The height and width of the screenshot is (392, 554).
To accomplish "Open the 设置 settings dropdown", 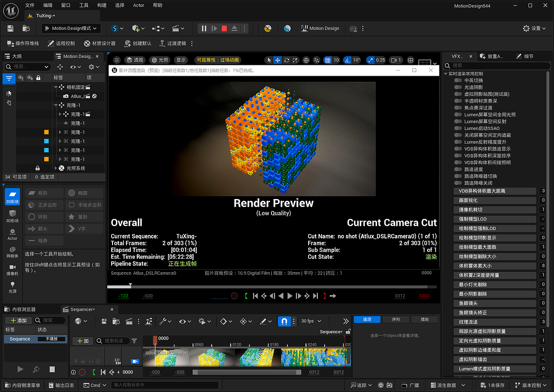I will point(535,29).
